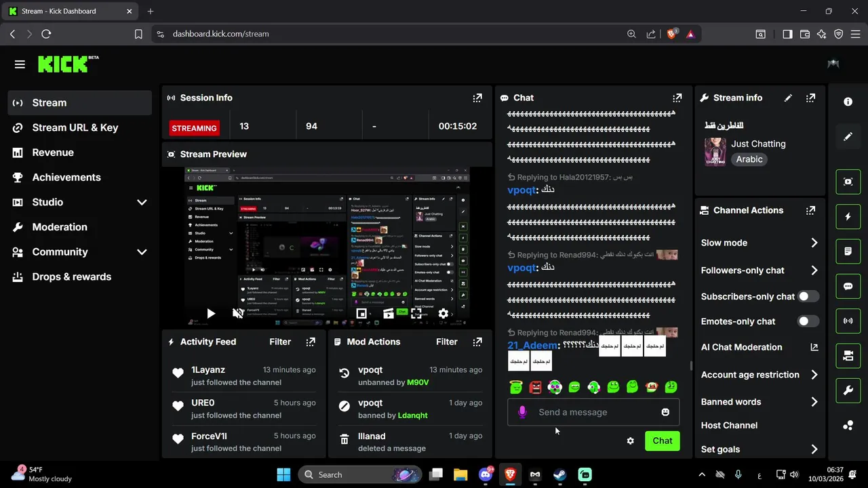Click the Send a message field

[593, 412]
